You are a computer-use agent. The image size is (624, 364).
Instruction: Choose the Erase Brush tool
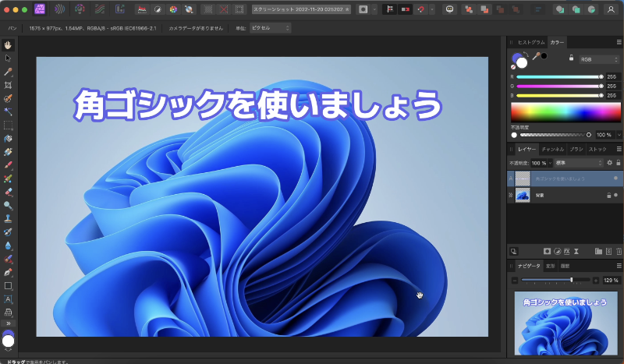click(x=8, y=193)
